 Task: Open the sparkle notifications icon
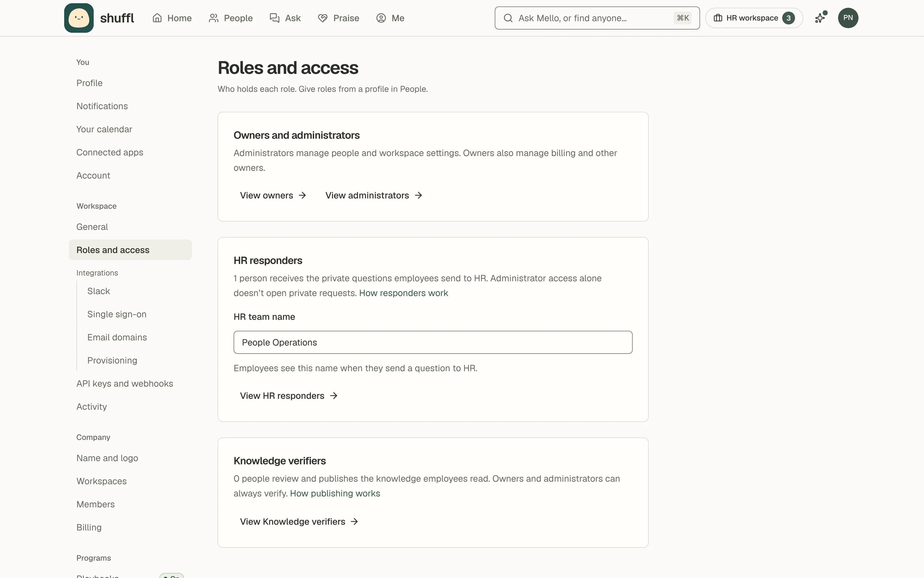pyautogui.click(x=820, y=18)
